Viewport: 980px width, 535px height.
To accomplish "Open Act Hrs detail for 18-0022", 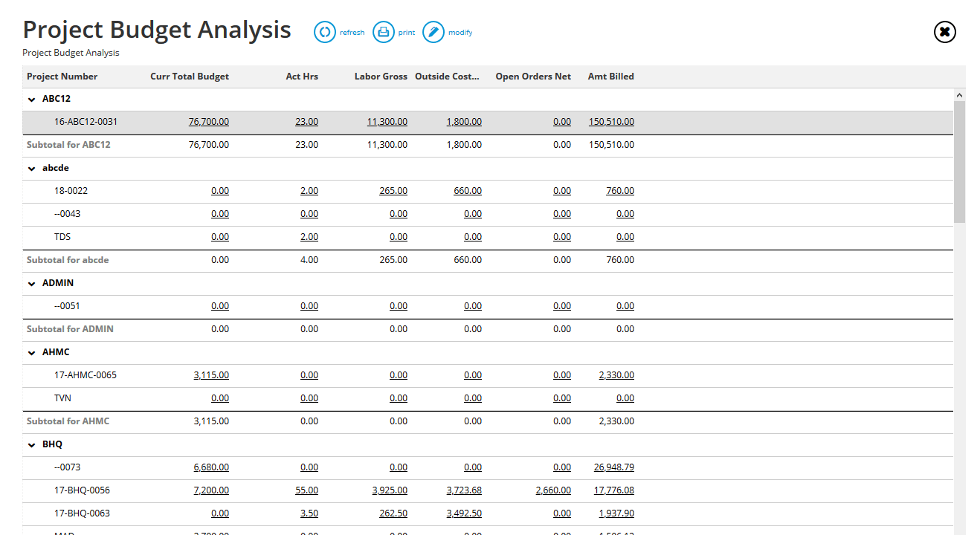I will pyautogui.click(x=309, y=190).
